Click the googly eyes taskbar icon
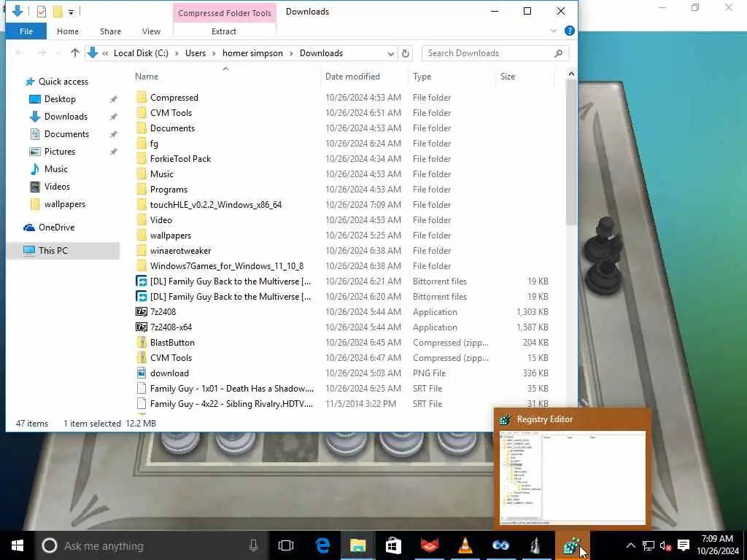This screenshot has height=560, width=747. pyautogui.click(x=500, y=545)
